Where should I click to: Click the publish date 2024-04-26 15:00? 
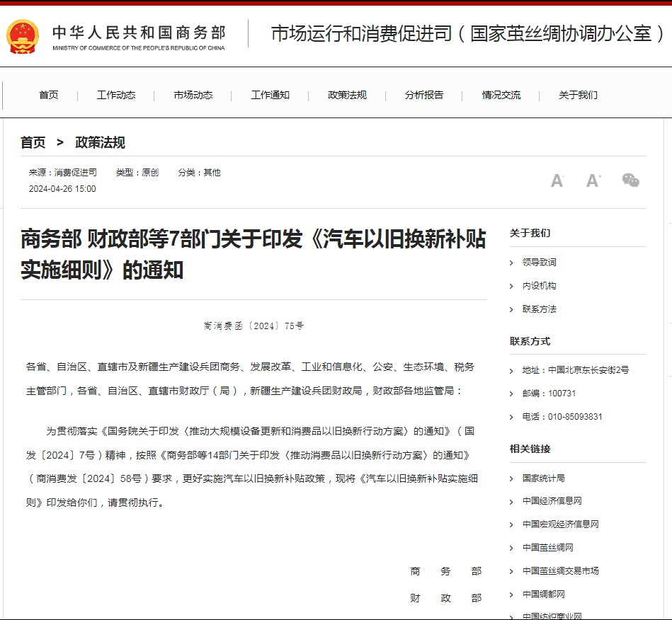[x=62, y=189]
